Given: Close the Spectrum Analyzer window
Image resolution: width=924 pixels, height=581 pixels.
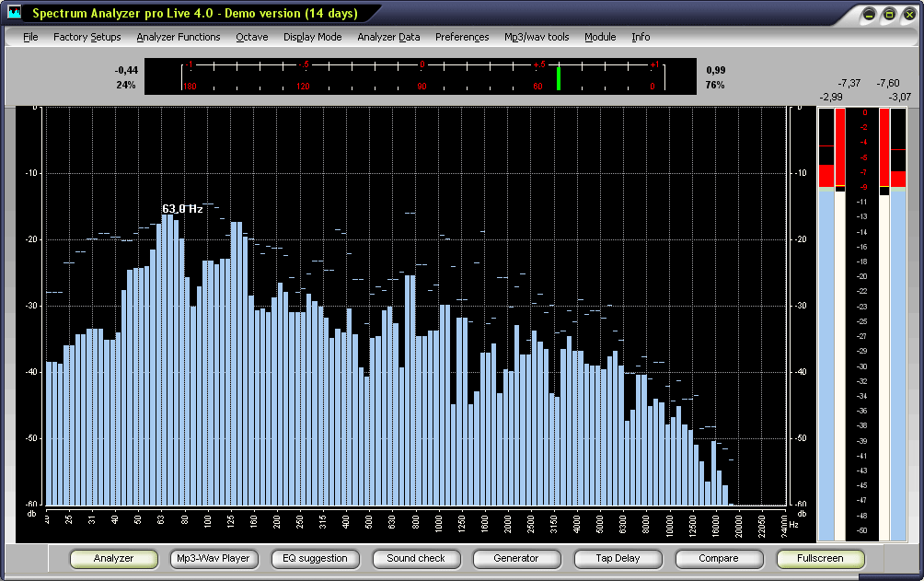Looking at the screenshot, I should coord(909,15).
